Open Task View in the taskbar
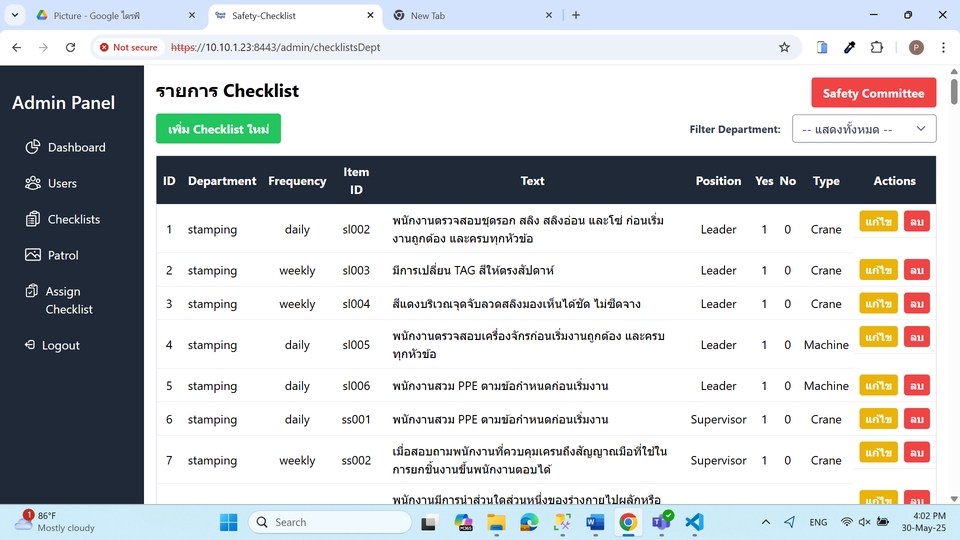Image resolution: width=960 pixels, height=540 pixels. click(429, 522)
